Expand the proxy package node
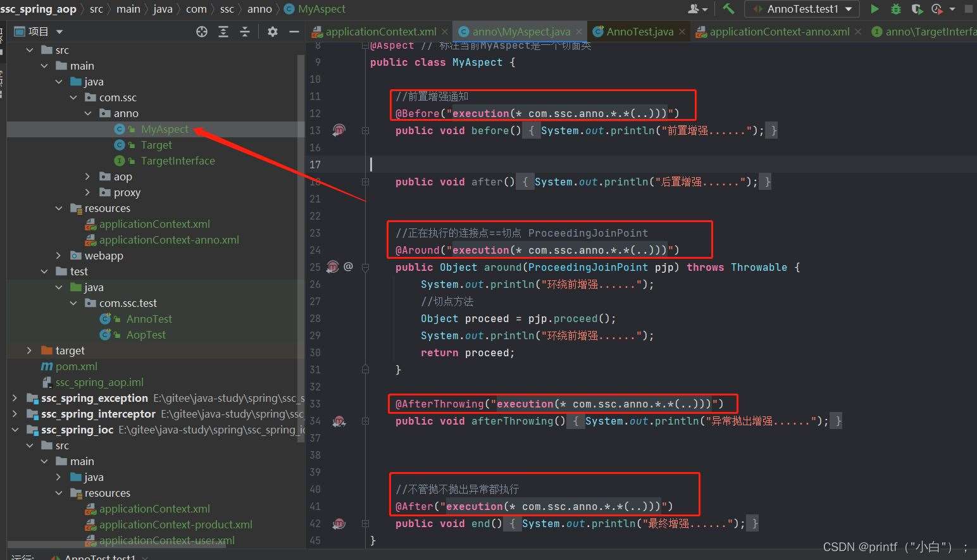 point(88,192)
